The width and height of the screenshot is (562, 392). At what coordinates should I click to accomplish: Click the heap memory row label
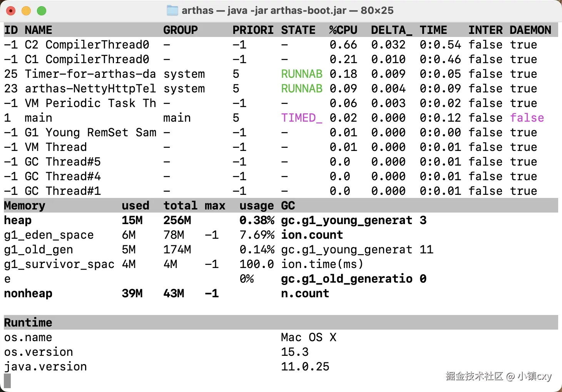coord(18,220)
